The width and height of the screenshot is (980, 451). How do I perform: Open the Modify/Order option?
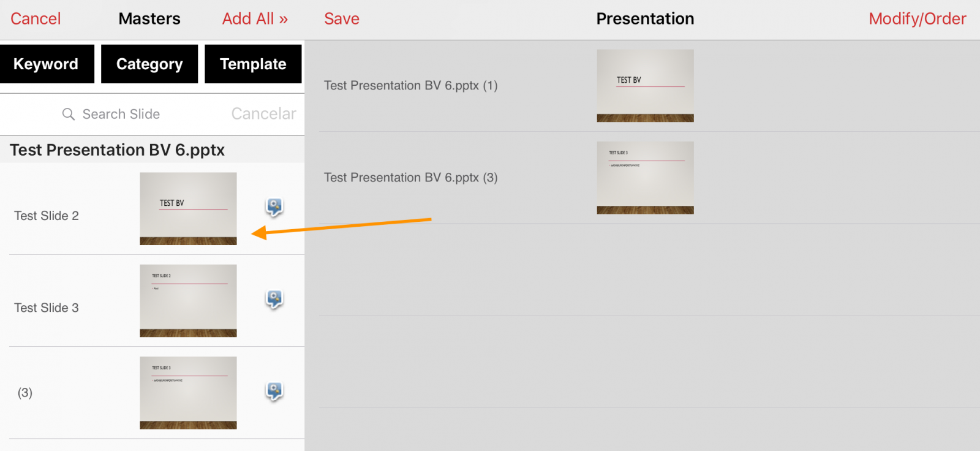pyautogui.click(x=917, y=19)
